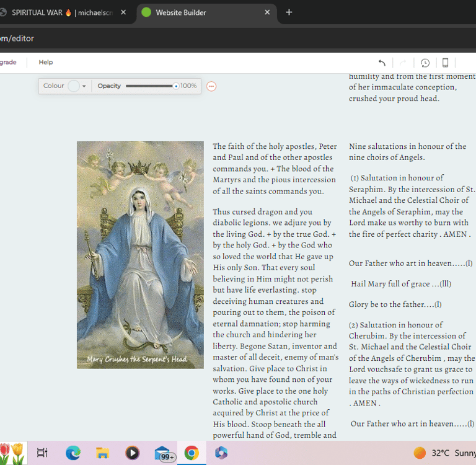
Task: Open File Explorer from the taskbar
Action: point(103,453)
